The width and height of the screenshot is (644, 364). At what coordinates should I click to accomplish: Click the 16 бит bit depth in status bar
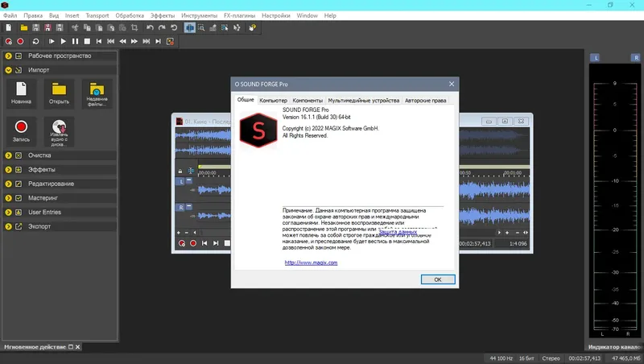[x=526, y=358]
